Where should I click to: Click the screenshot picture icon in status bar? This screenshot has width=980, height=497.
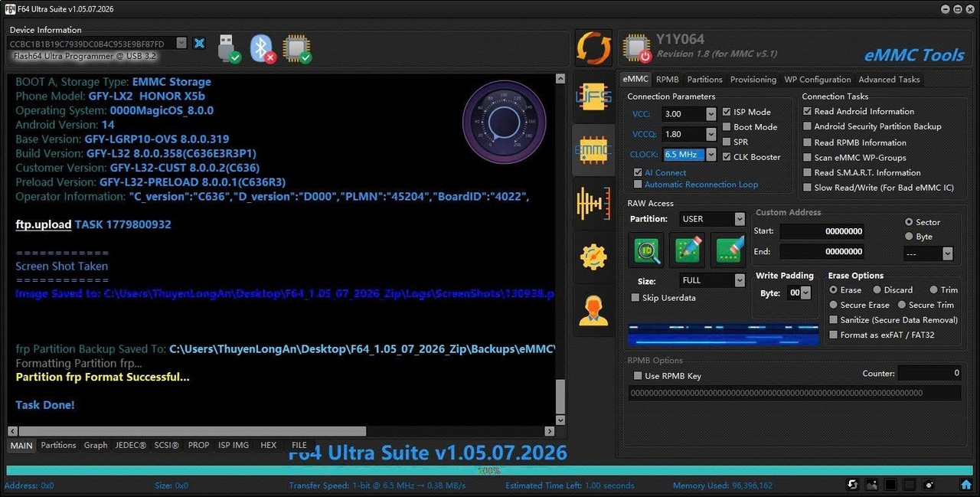coord(871,485)
